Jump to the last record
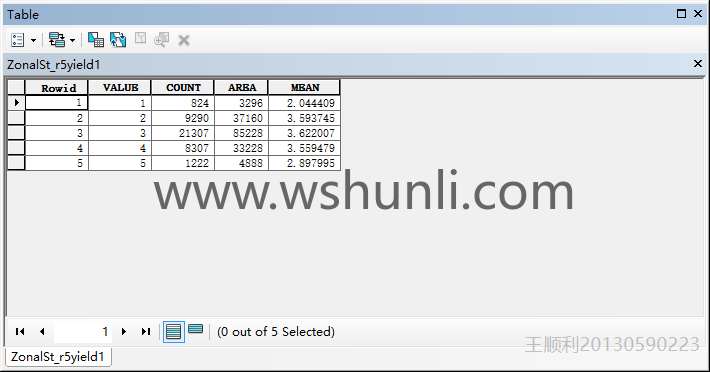This screenshot has height=372, width=710. [145, 332]
